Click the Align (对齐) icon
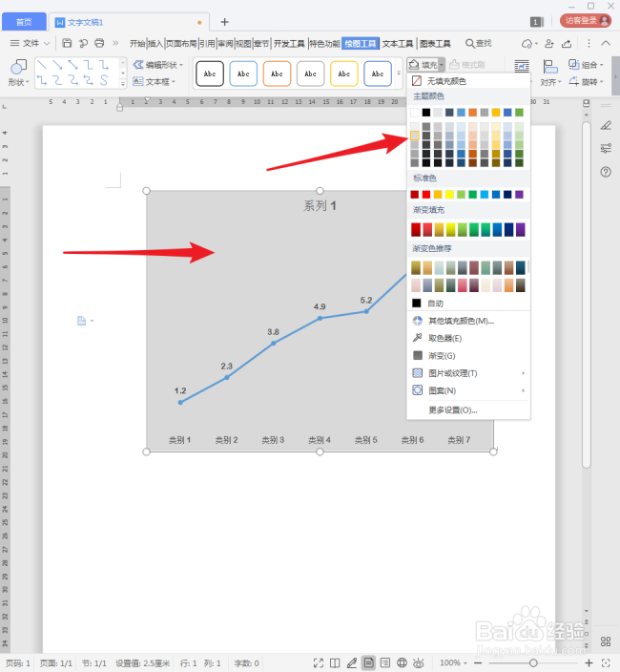The height and width of the screenshot is (672, 620). tap(549, 67)
